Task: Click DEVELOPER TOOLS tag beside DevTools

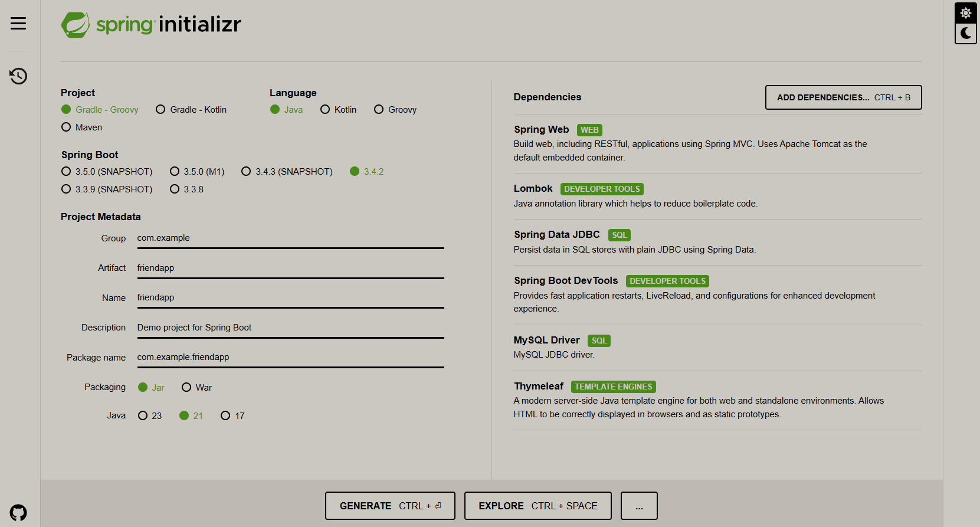Action: [667, 281]
